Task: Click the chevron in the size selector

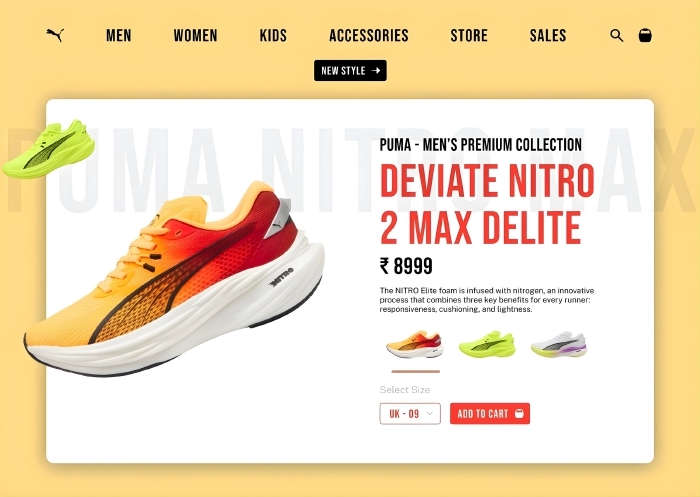Action: (429, 413)
